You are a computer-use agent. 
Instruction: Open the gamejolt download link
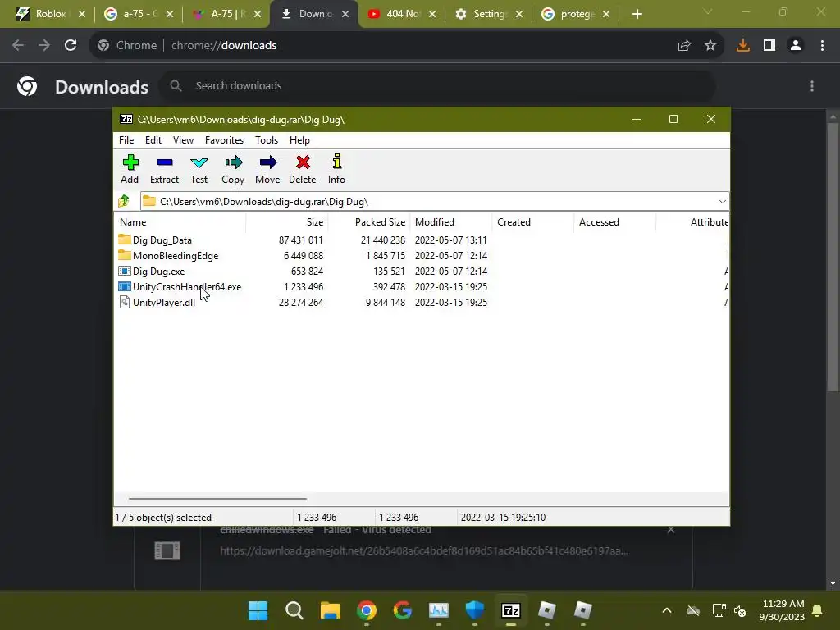424,550
